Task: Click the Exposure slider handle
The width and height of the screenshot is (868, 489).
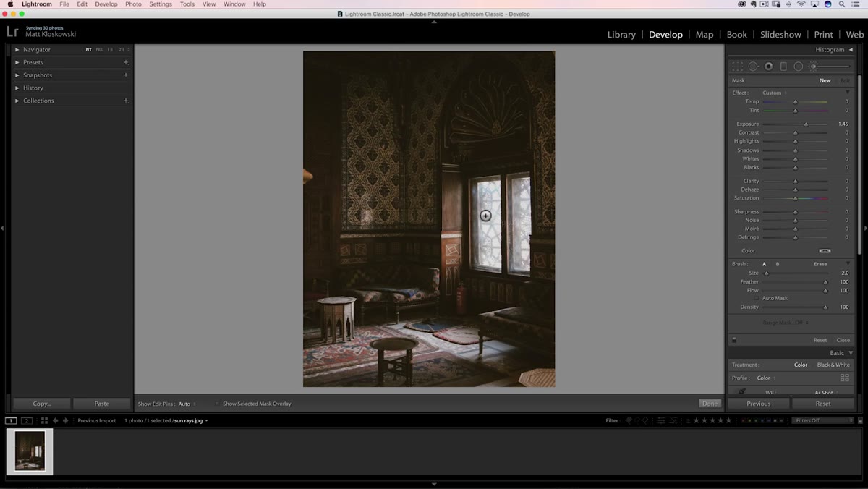Action: 806,124
